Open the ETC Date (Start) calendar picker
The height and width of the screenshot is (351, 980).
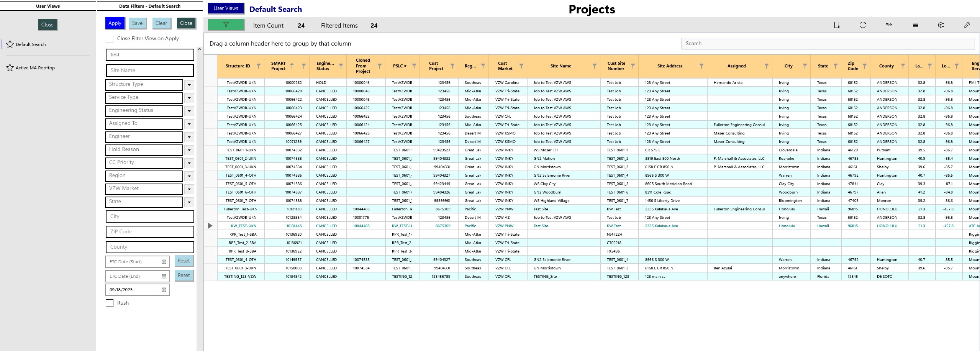coord(164,262)
